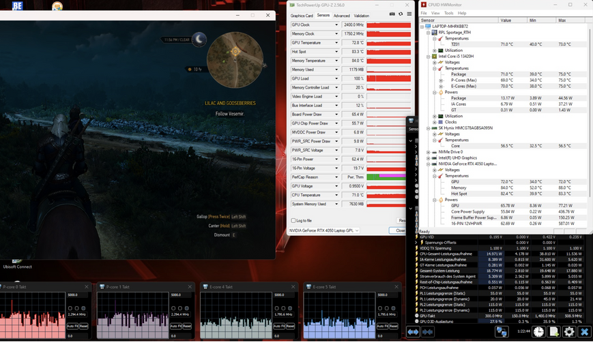Click HWiNFO expand columns arrows icon
This screenshot has width=593, height=364.
tap(413, 332)
